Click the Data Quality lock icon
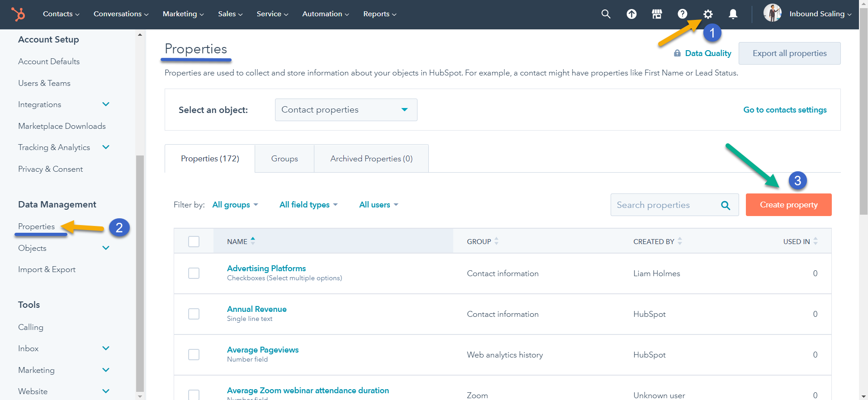Screen dimensions: 868x400 [677, 53]
